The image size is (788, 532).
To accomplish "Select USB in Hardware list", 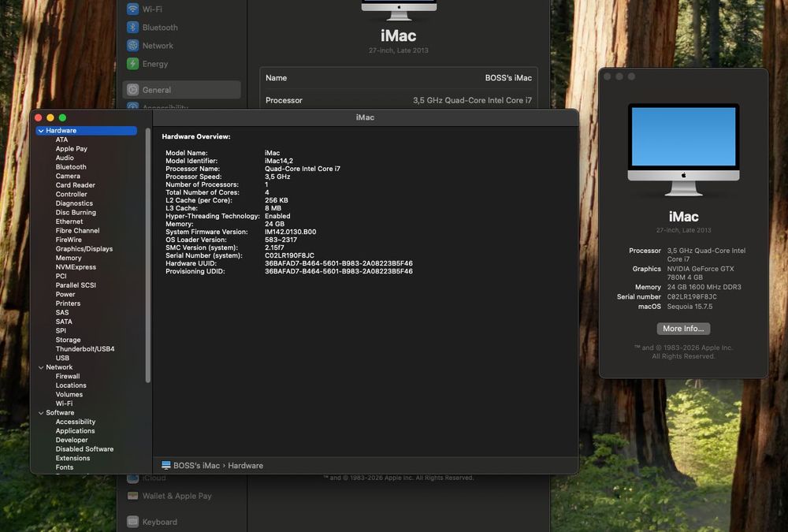I will coord(62,358).
